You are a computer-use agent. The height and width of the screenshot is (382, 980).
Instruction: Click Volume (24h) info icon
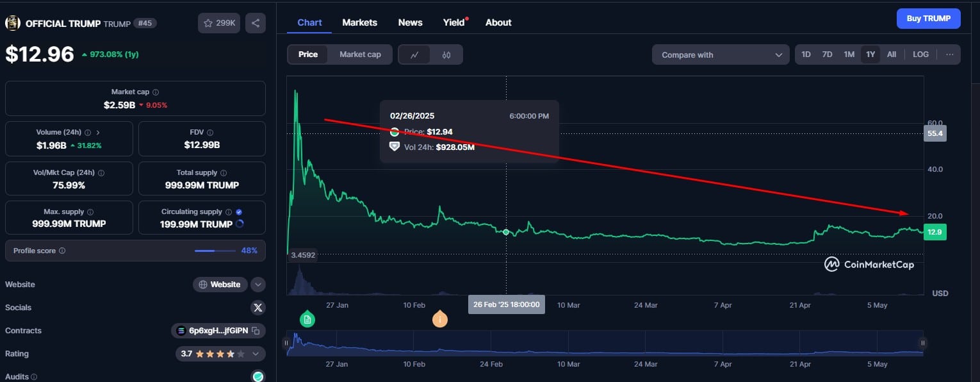coord(88,133)
